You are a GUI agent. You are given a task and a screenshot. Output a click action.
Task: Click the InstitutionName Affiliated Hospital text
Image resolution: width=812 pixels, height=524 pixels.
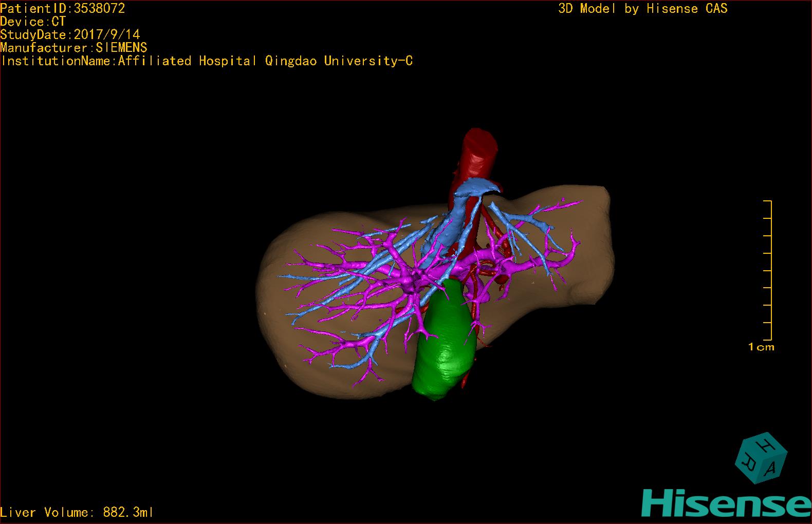(x=207, y=61)
